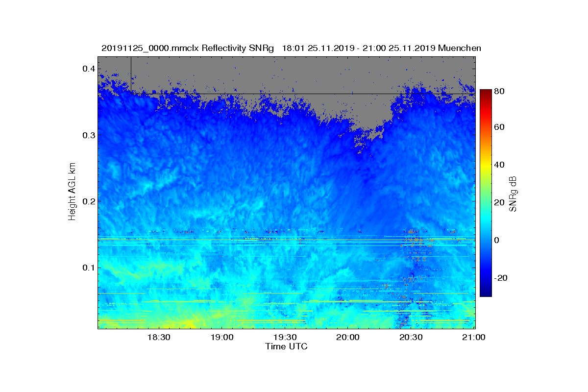The height and width of the screenshot is (392, 588).
Task: Click the 'SNRg dB' colorbar label
Action: tap(513, 194)
